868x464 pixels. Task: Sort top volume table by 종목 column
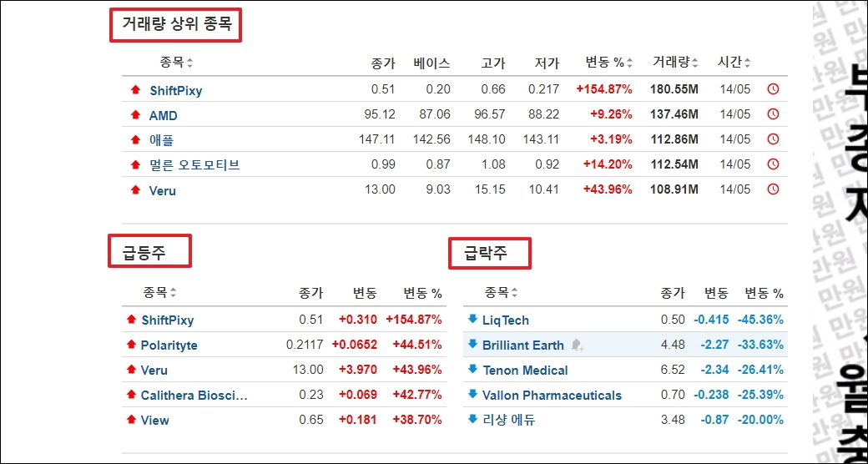tap(177, 63)
